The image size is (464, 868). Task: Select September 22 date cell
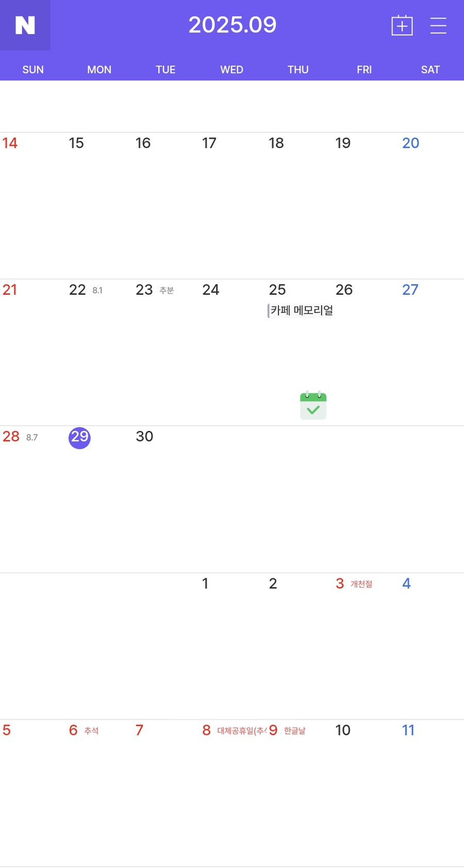pyautogui.click(x=77, y=290)
